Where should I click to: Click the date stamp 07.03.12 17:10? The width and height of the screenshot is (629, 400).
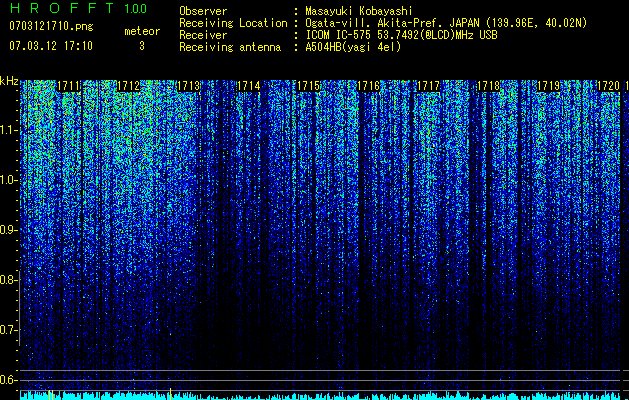point(51,46)
